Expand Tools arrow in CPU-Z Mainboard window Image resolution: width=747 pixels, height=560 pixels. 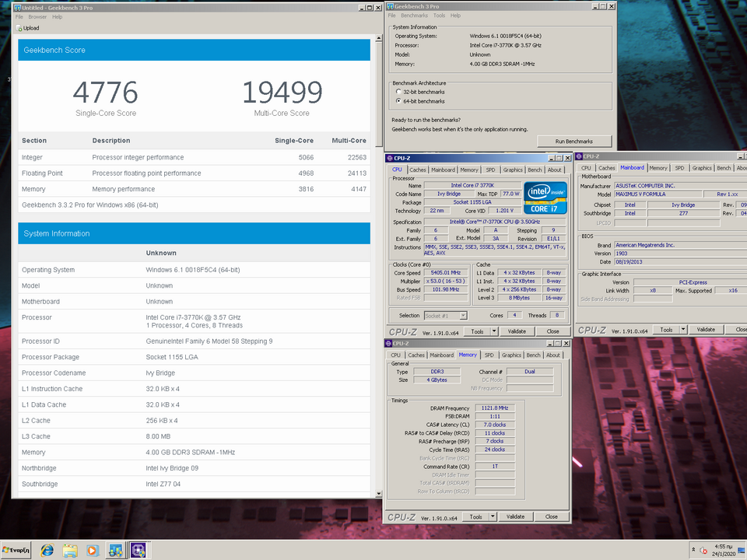683,329
